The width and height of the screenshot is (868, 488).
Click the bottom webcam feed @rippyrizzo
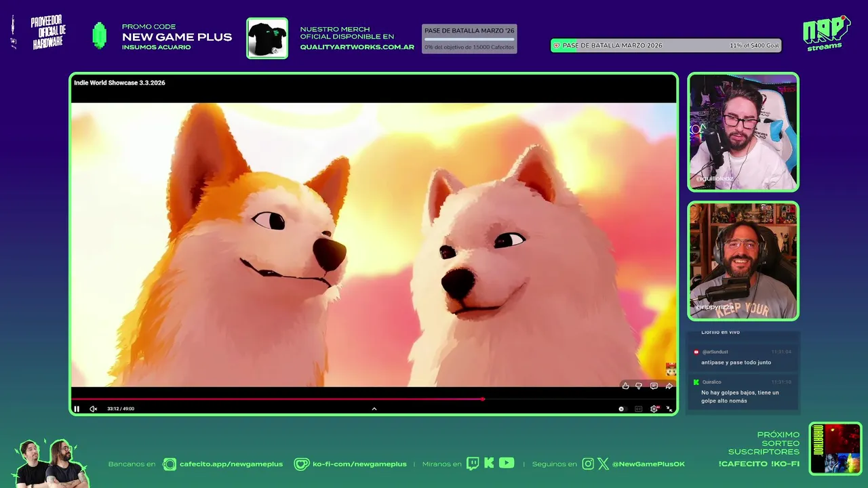(x=743, y=261)
